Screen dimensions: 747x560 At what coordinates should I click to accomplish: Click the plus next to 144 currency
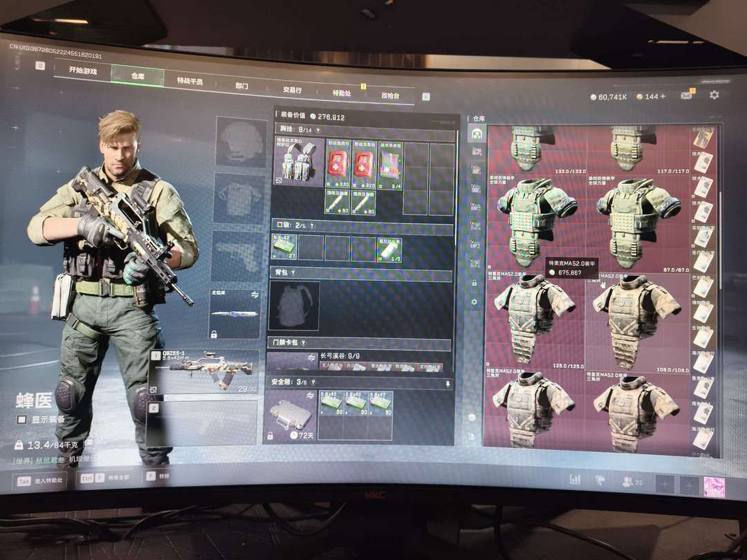[662, 96]
